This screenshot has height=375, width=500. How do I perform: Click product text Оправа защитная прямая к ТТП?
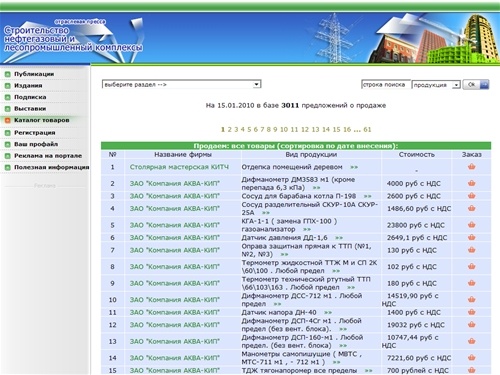[x=297, y=246]
